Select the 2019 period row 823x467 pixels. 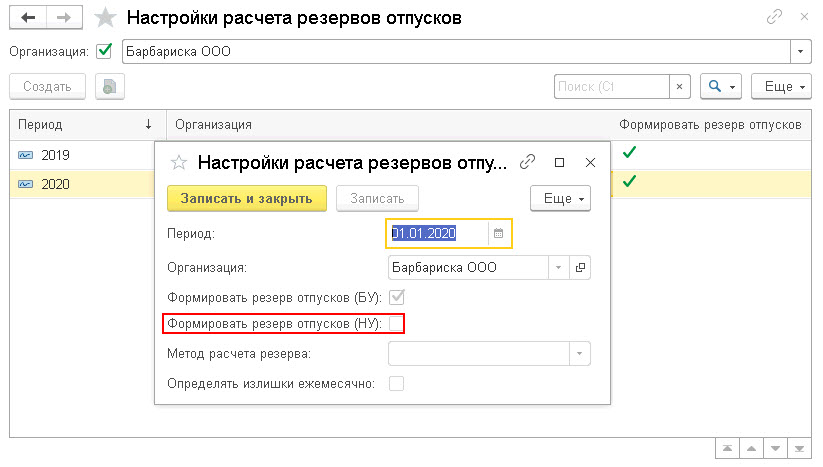[x=83, y=155]
